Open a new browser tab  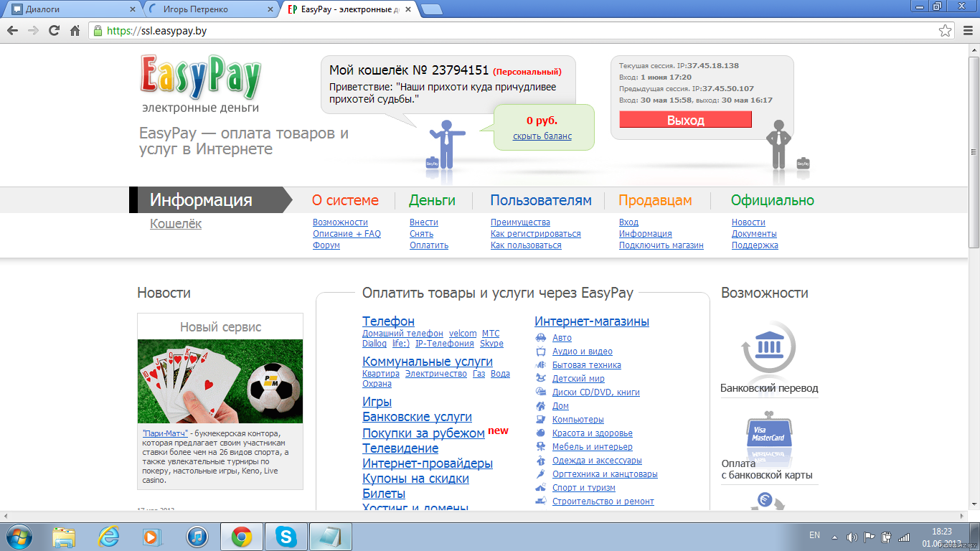click(x=431, y=9)
